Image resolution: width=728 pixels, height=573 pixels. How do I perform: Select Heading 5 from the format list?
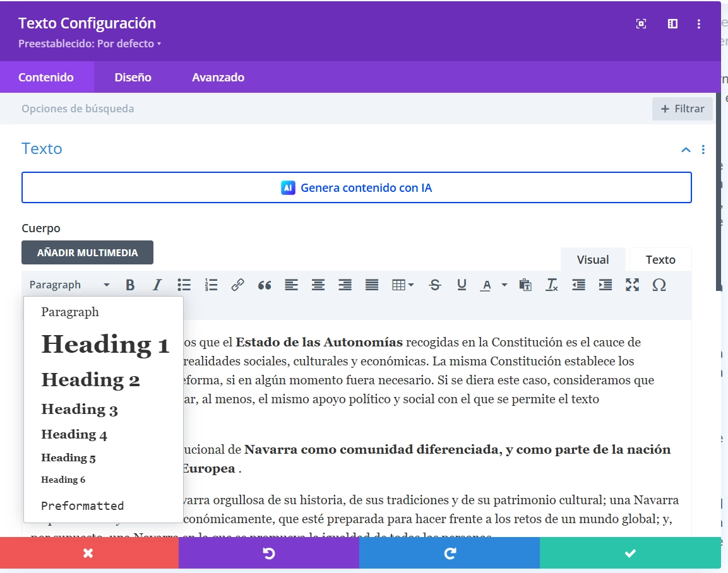104,458
